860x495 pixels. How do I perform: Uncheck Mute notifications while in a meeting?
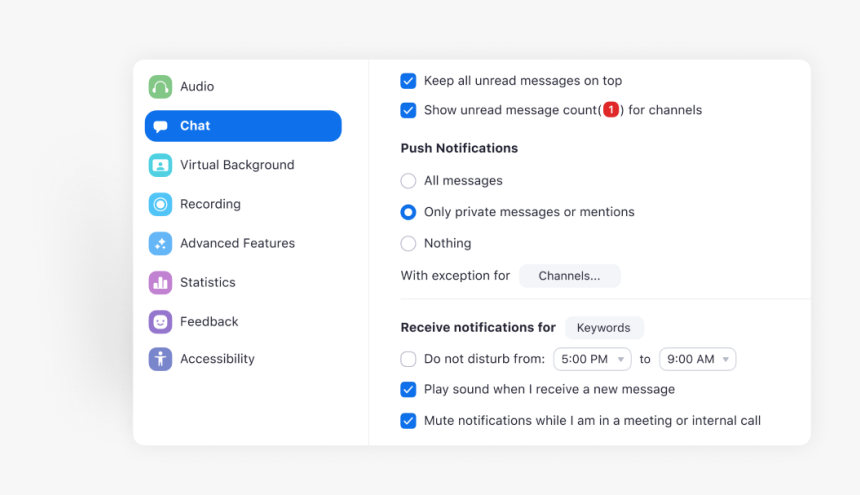point(408,421)
